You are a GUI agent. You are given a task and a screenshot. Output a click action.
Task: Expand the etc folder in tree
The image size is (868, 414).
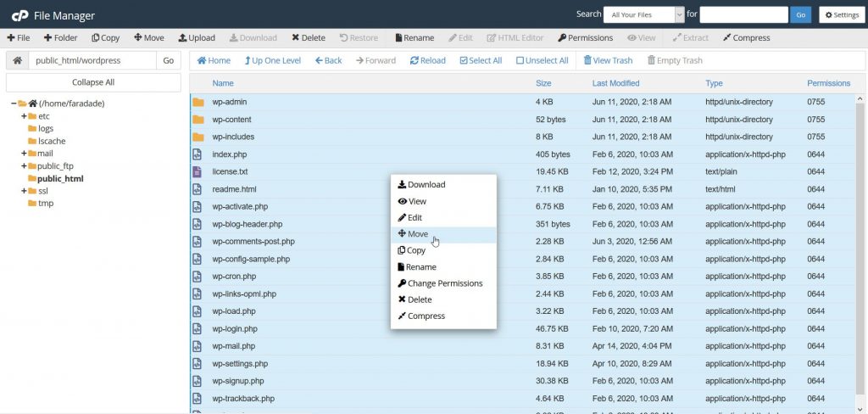point(24,116)
